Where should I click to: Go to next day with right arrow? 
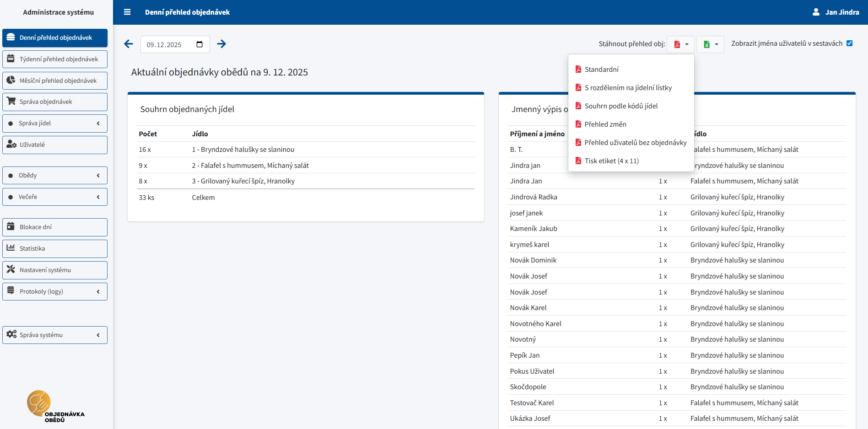(x=221, y=44)
